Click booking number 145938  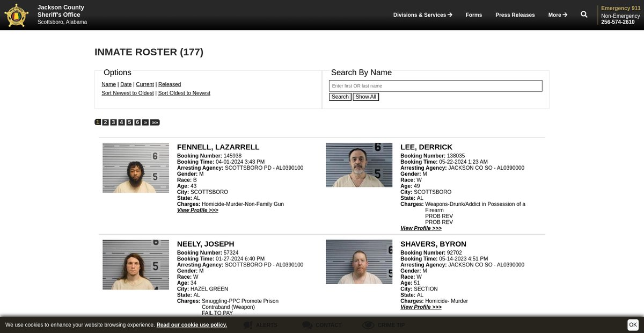(x=232, y=156)
